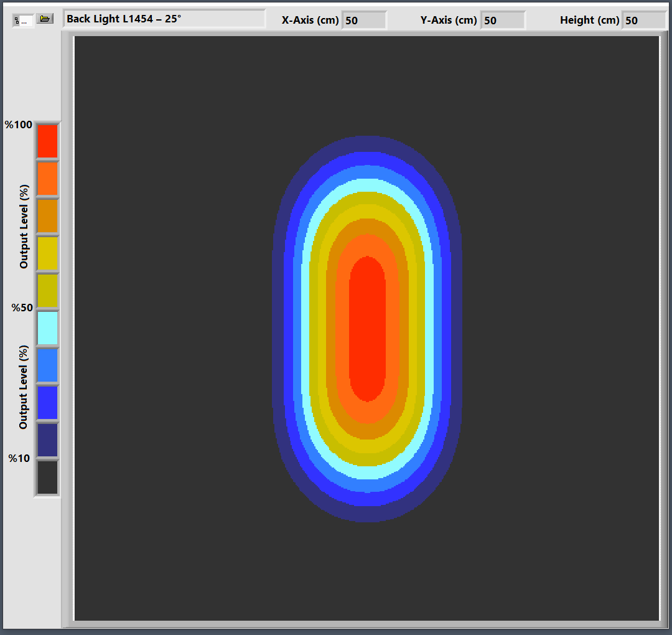The image size is (672, 635).
Task: Pick the dark gray bottom legend swatch
Action: pyautogui.click(x=47, y=477)
